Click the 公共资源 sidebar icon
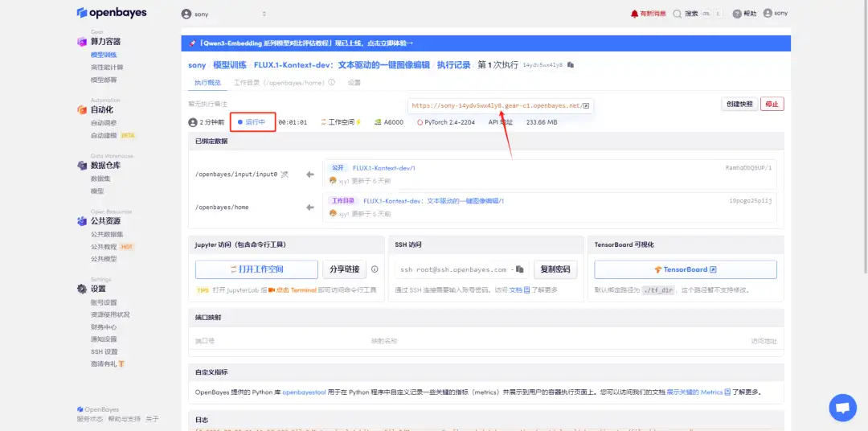Viewport: 868px width, 431px height. tap(82, 221)
